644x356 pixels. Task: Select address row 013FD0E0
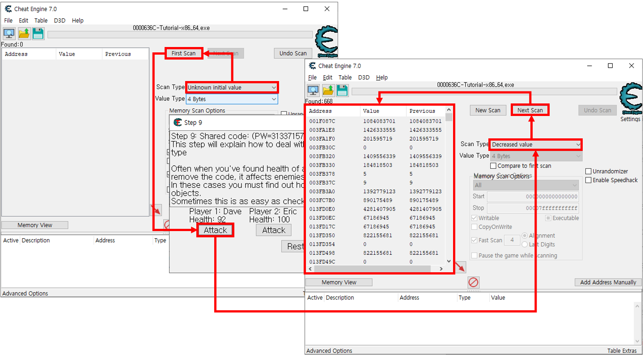coord(376,209)
